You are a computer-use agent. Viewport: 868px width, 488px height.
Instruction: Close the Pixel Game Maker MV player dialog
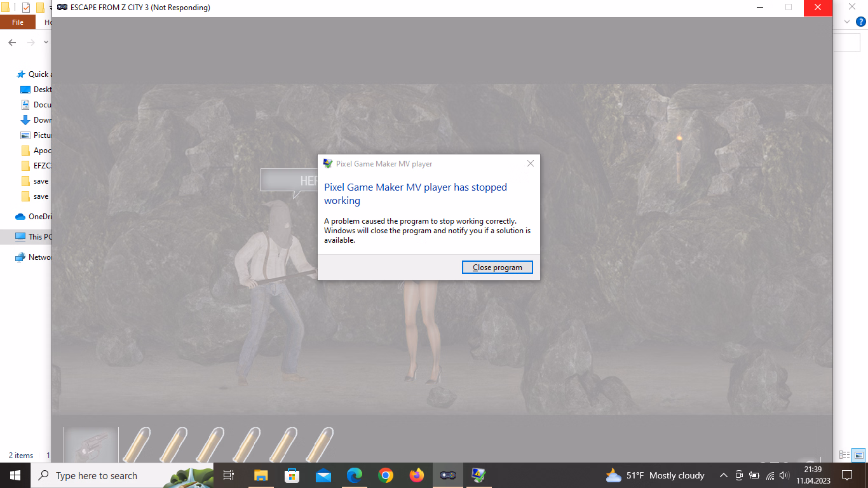coord(531,163)
